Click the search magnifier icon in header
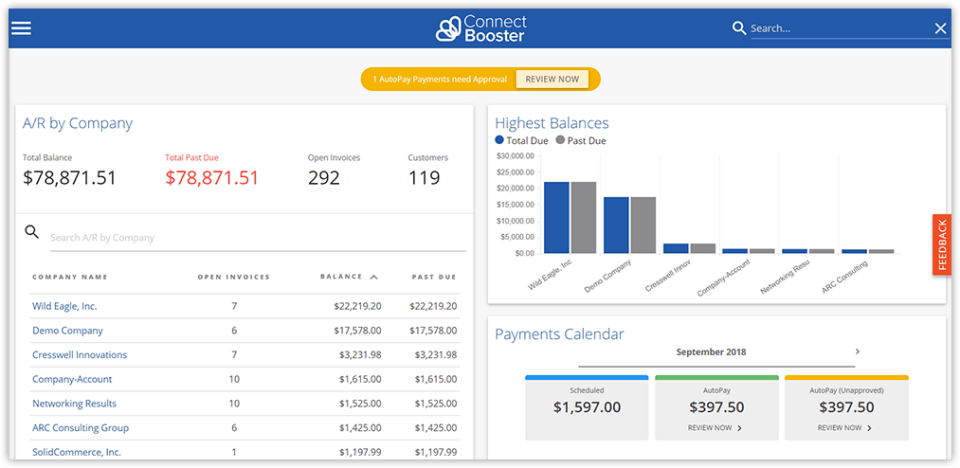This screenshot has height=468, width=960. [739, 28]
